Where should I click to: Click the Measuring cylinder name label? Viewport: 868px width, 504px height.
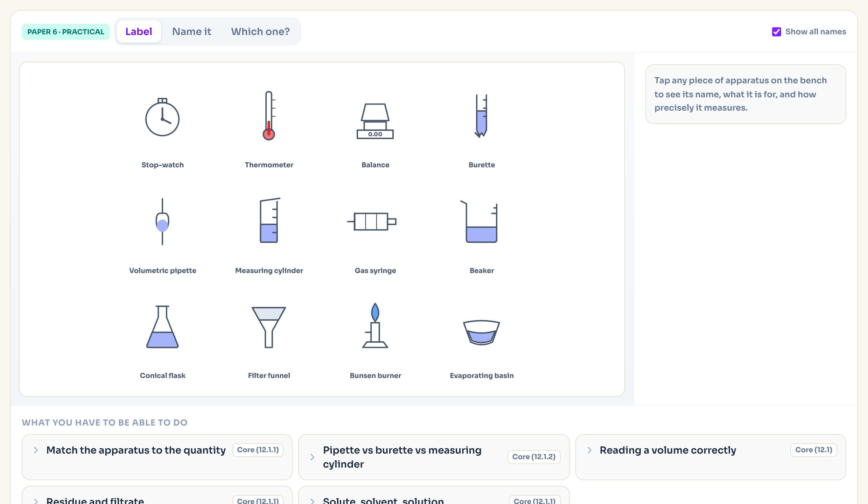point(269,271)
